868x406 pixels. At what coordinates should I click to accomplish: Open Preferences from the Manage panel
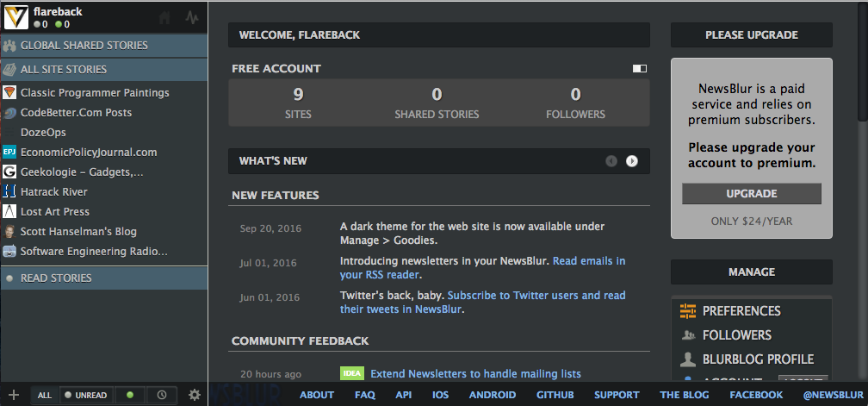741,311
